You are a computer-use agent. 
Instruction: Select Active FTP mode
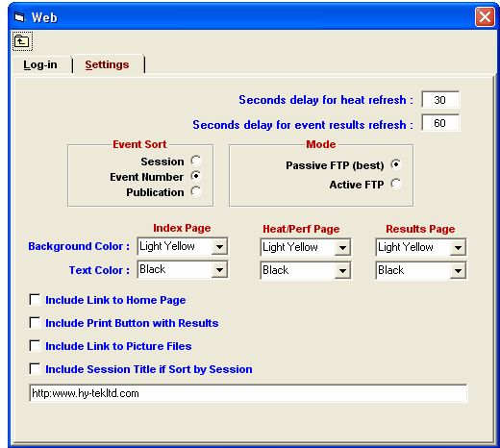396,184
